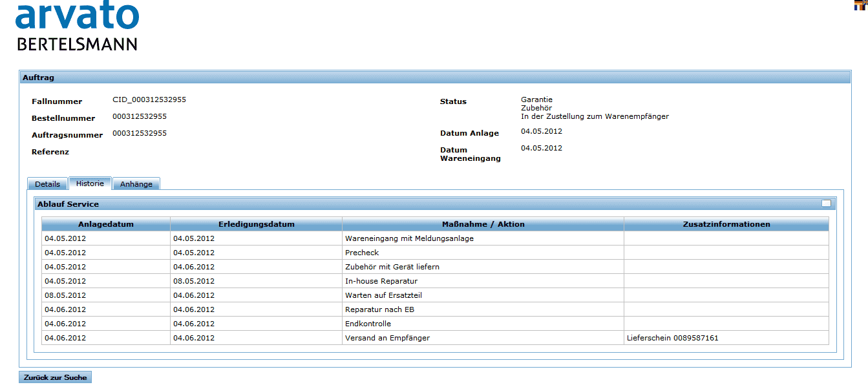Select the Historie tab

coord(90,183)
